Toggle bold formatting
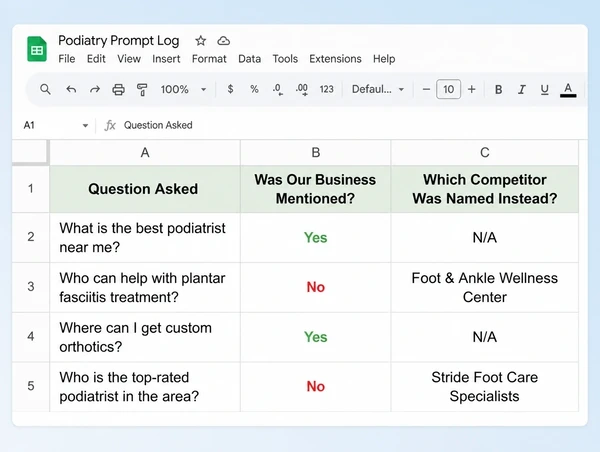600x452 pixels. coord(498,89)
